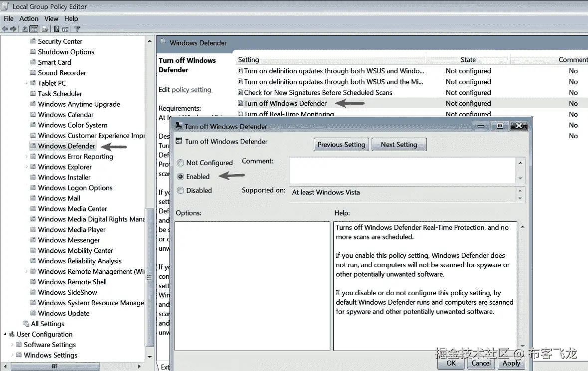Open the Action menu
This screenshot has height=371, width=588.
(x=29, y=18)
